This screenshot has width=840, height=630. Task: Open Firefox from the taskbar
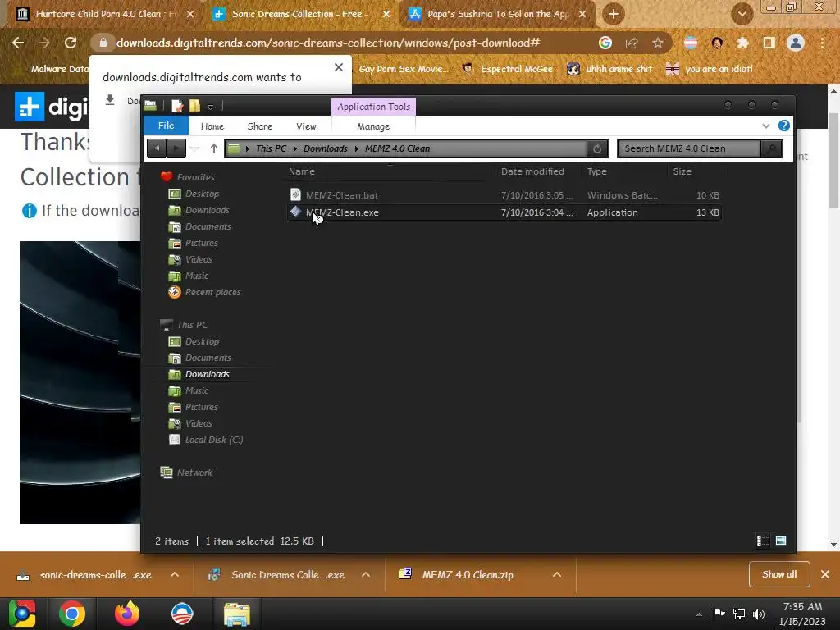127,614
